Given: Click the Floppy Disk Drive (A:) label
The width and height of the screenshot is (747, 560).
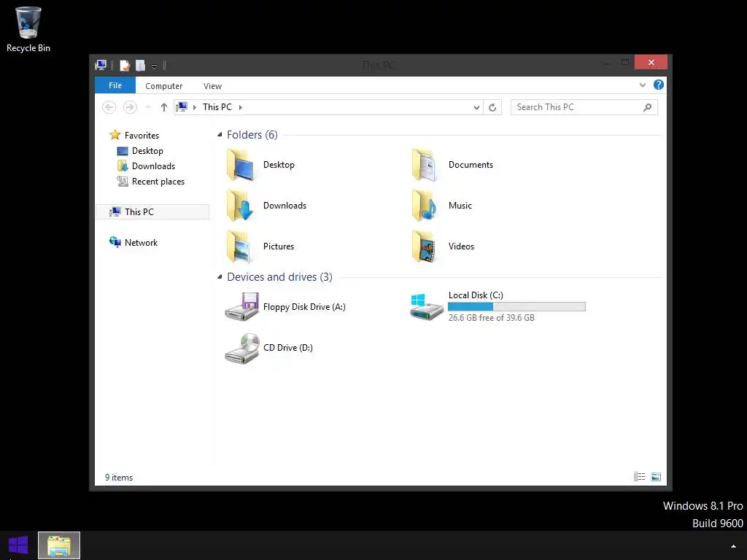Looking at the screenshot, I should (304, 307).
